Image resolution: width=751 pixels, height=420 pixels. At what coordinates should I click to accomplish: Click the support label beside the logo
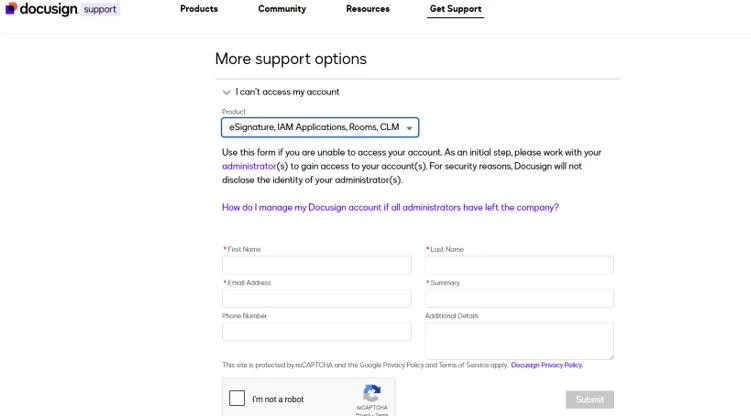pos(100,9)
